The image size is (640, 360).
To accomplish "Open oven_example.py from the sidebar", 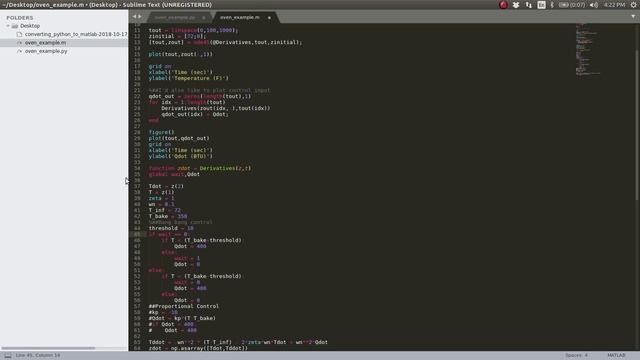I will coord(46,51).
